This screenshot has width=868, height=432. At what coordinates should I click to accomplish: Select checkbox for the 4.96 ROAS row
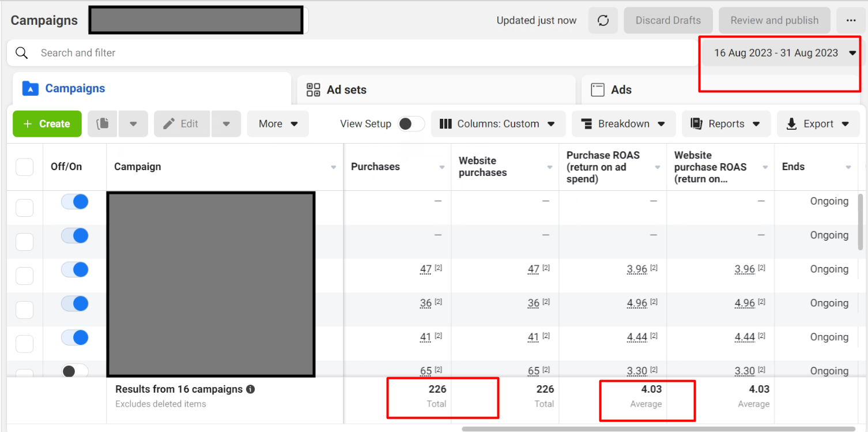pyautogui.click(x=24, y=310)
